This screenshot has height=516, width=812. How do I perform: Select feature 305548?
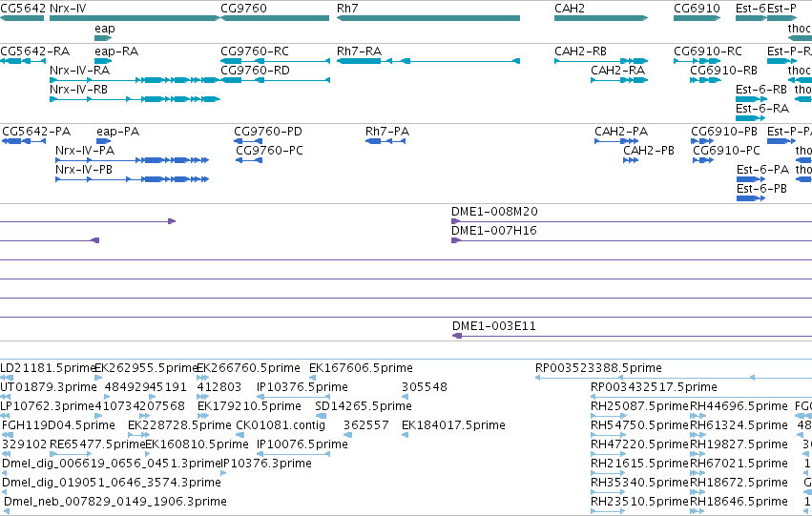tap(425, 387)
